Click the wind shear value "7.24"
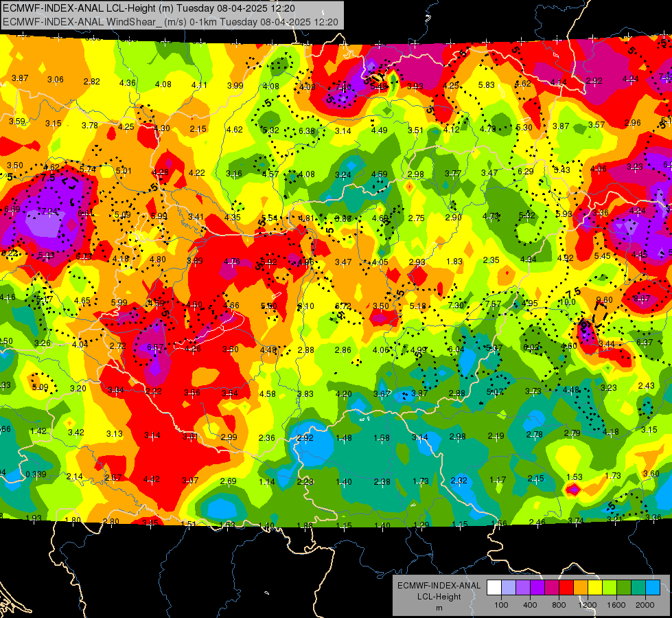Image resolution: width=672 pixels, height=618 pixels. [x=49, y=211]
